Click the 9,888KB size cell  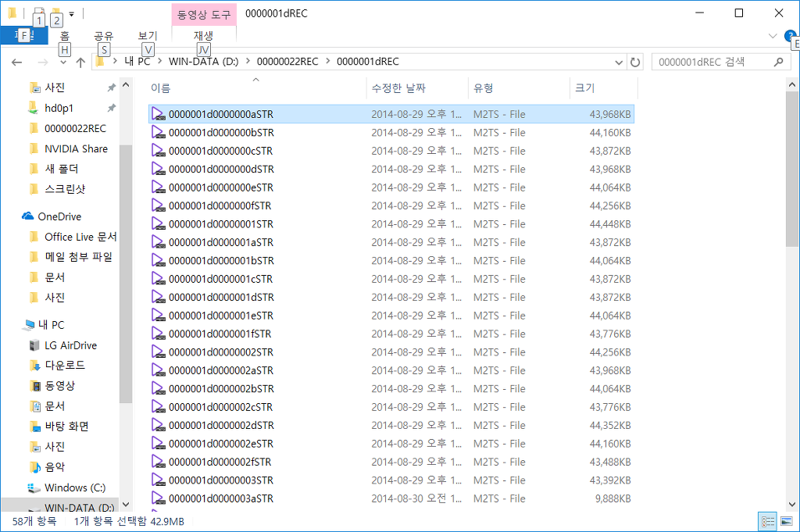point(612,498)
